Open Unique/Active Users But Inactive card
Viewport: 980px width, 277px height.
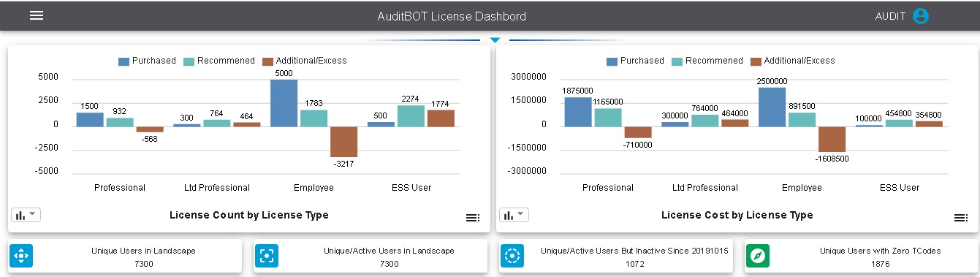615,256
